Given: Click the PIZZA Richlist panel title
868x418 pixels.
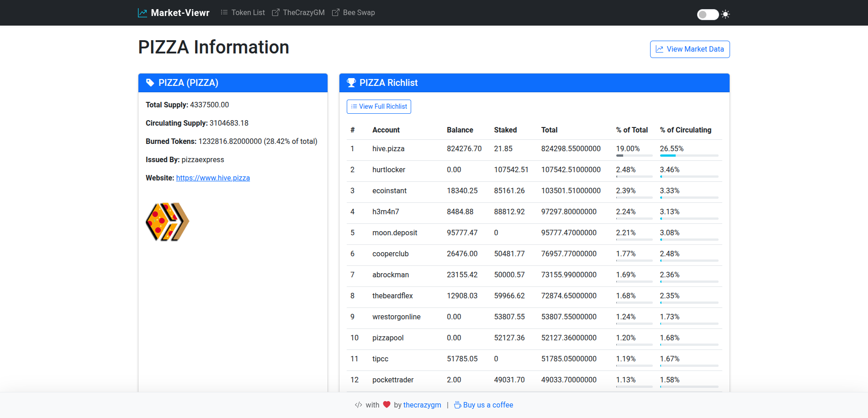Looking at the screenshot, I should click(388, 83).
